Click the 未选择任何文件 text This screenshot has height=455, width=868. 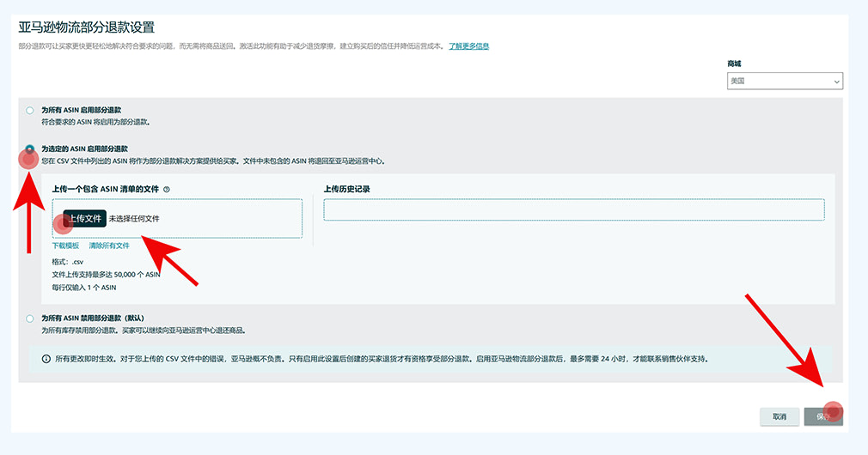[134, 218]
